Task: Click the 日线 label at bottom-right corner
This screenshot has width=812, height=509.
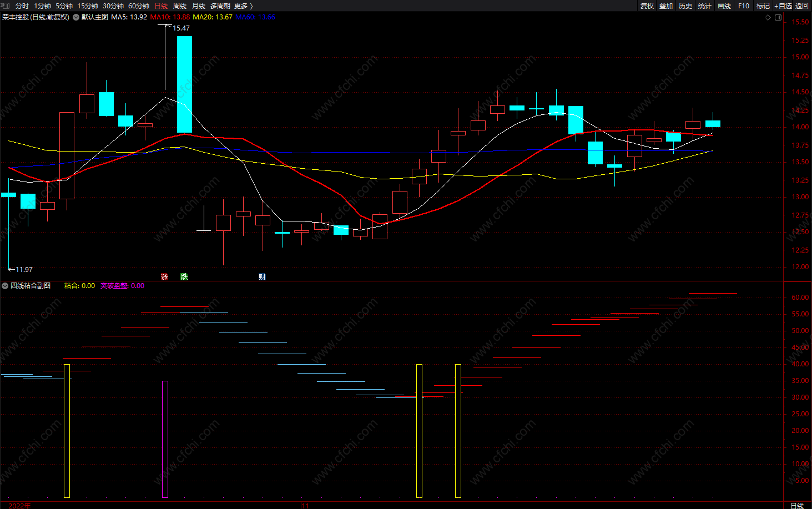Action: (x=797, y=505)
